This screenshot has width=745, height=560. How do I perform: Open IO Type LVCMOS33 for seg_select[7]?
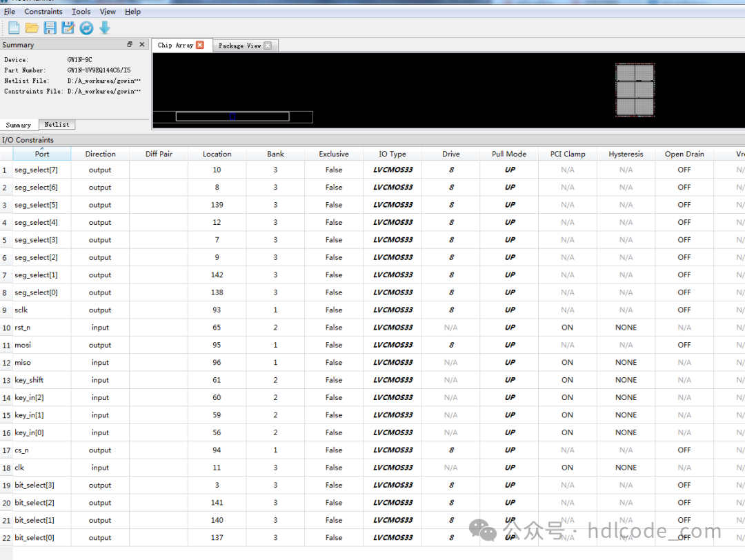pyautogui.click(x=393, y=170)
